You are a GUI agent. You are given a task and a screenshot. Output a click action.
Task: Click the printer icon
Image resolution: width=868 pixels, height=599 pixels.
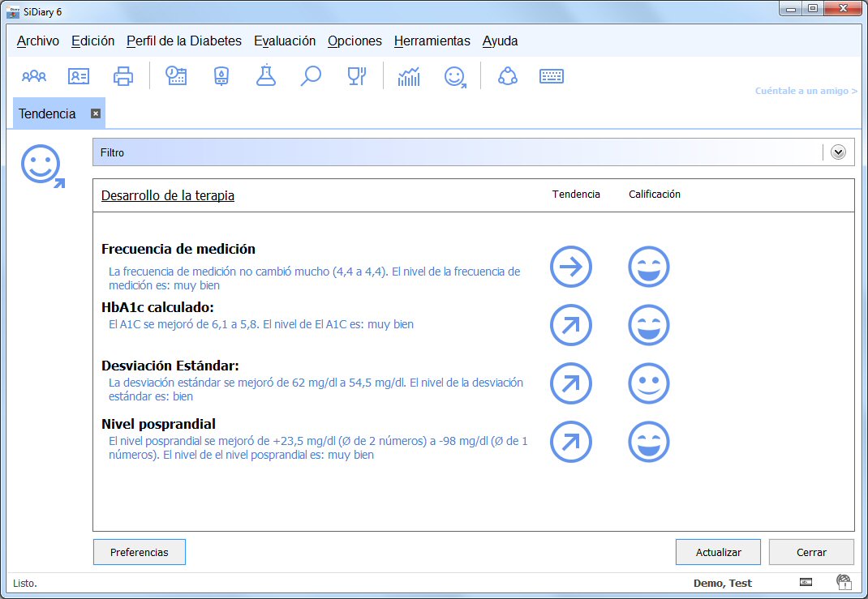[123, 77]
